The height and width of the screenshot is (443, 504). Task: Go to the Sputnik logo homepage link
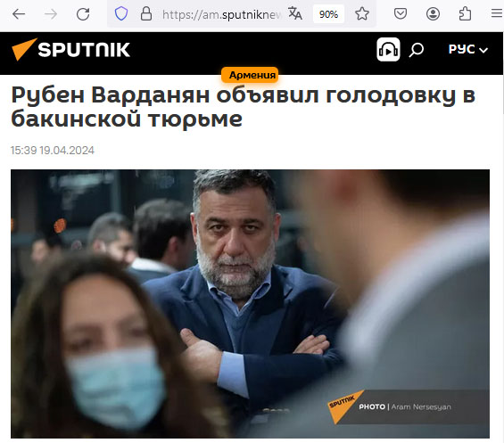pyautogui.click(x=71, y=50)
